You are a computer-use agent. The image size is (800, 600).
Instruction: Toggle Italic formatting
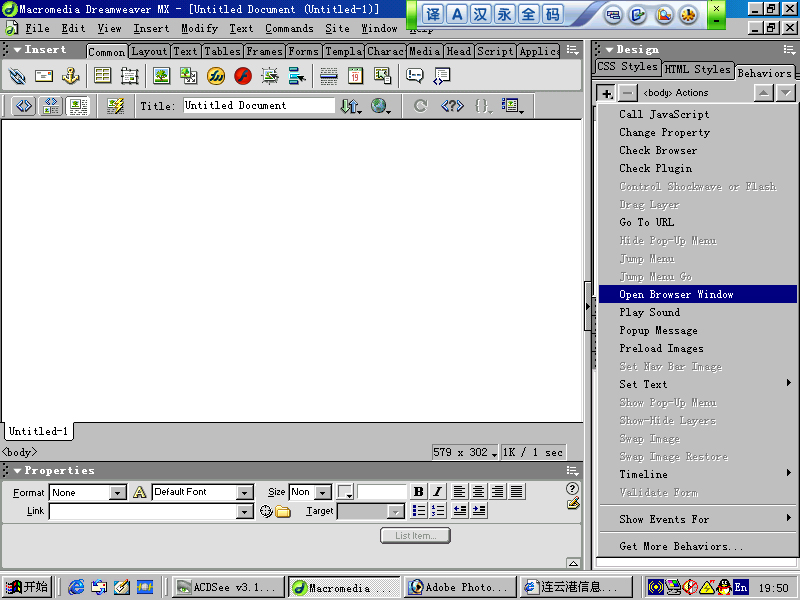(437, 491)
